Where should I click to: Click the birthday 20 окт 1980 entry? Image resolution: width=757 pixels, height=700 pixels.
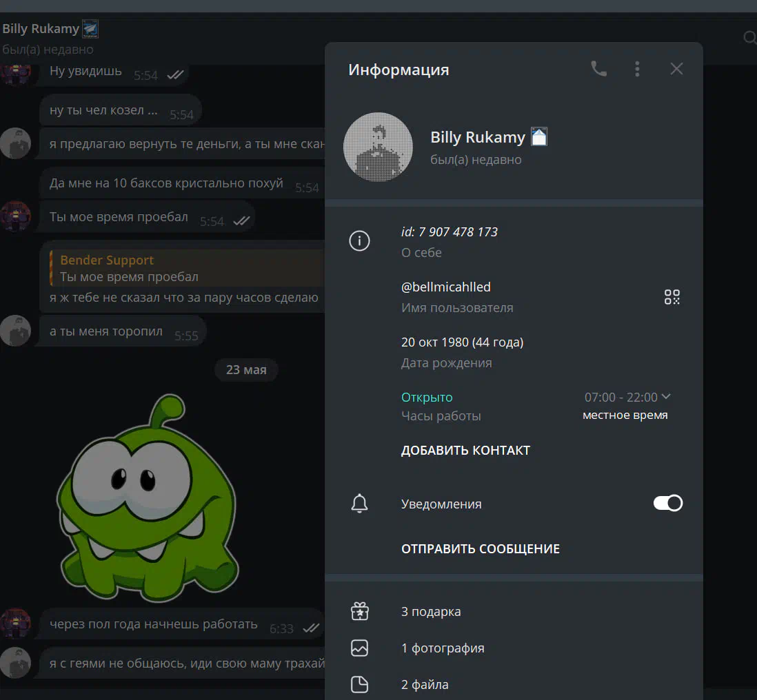tap(462, 342)
